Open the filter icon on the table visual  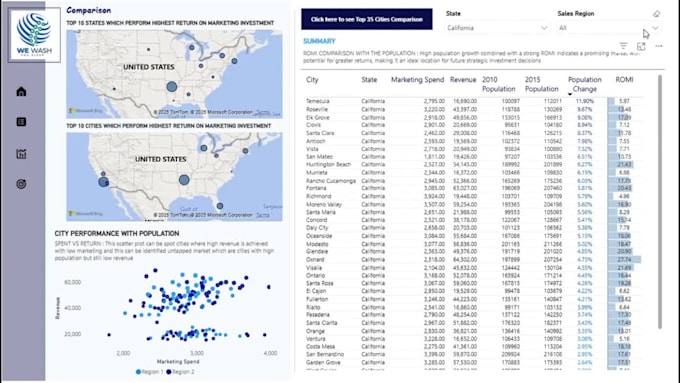pyautogui.click(x=623, y=46)
